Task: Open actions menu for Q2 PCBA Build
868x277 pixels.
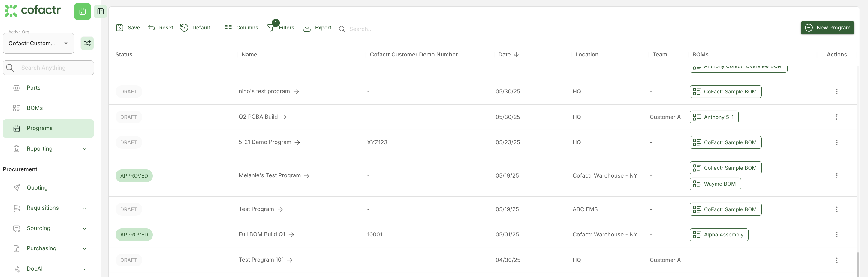Action: point(836,117)
